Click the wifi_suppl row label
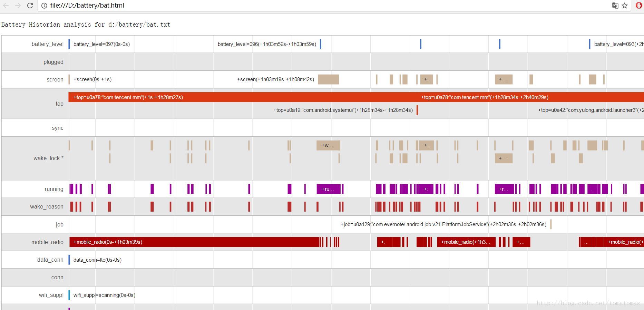The image size is (644, 310). 51,295
